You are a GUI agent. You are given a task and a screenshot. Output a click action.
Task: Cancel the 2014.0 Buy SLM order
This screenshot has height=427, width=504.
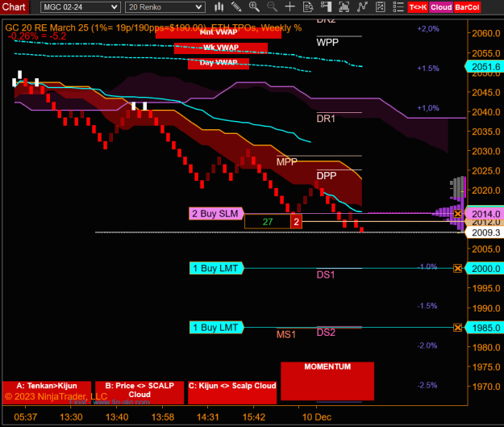(458, 214)
